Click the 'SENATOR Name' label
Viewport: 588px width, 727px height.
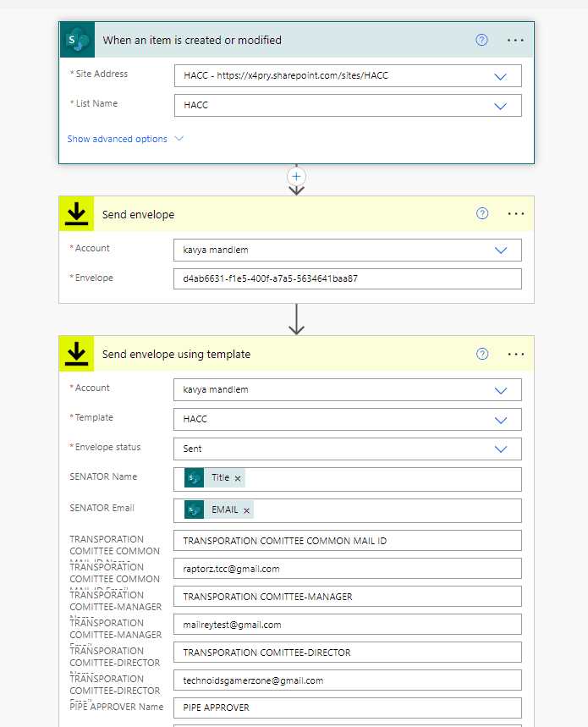[x=103, y=476]
